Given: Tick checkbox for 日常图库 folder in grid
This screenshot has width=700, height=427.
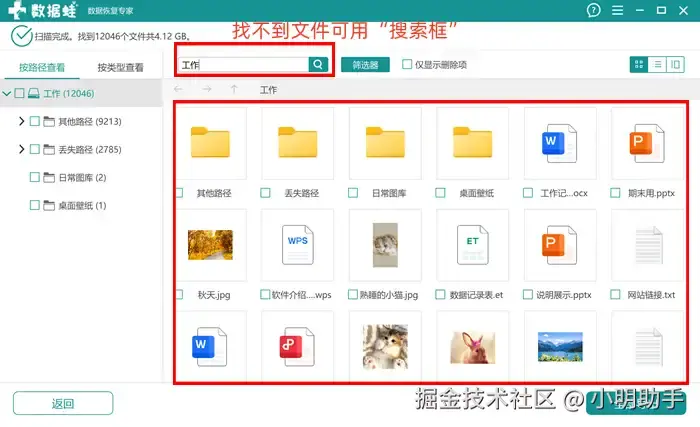Looking at the screenshot, I should pos(353,193).
